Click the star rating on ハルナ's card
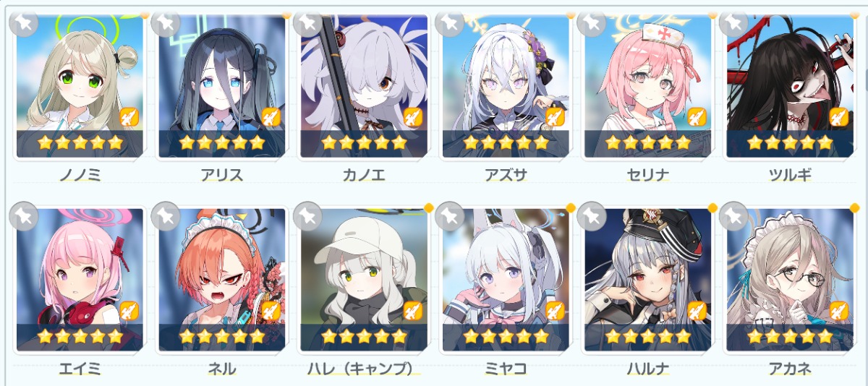The width and height of the screenshot is (868, 386). (647, 337)
